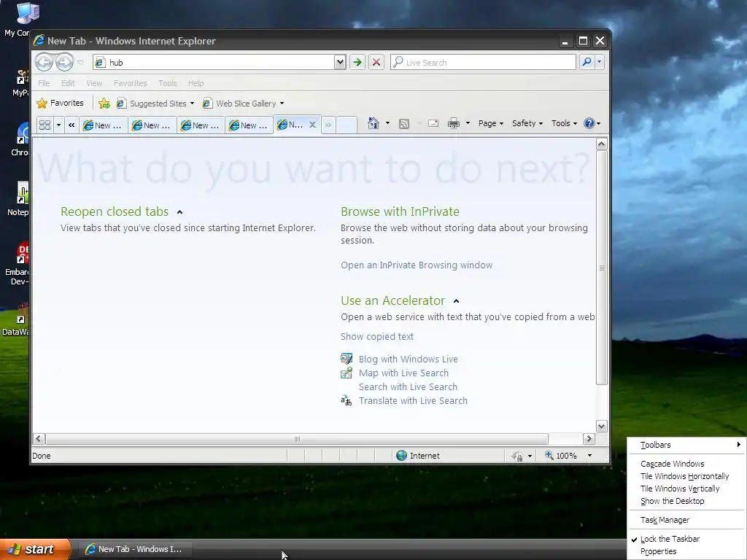Screen dimensions: 747x560
Task: Click the Help question mark icon
Action: click(x=589, y=123)
